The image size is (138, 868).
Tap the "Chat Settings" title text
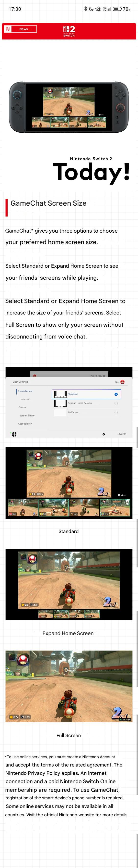click(x=20, y=382)
